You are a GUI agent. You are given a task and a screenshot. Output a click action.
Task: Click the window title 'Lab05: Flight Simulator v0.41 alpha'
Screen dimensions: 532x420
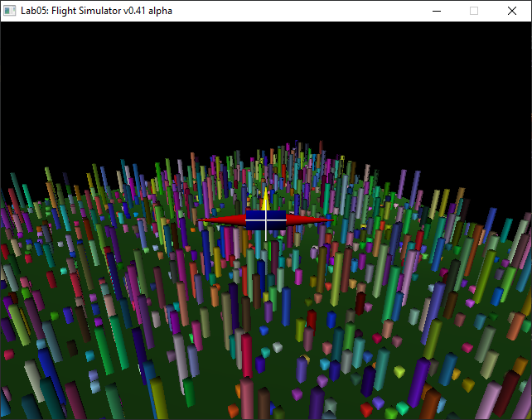[x=96, y=11]
